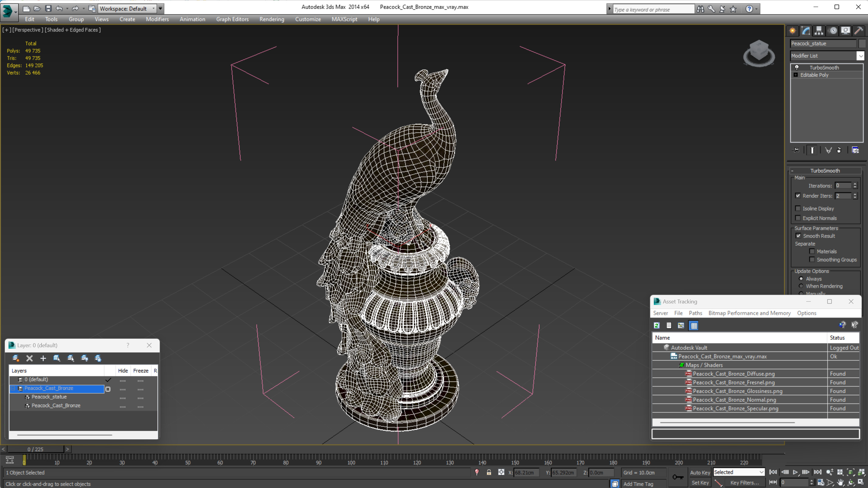Open the Workspace Default dropdown
This screenshot has width=868, height=488.
[154, 9]
